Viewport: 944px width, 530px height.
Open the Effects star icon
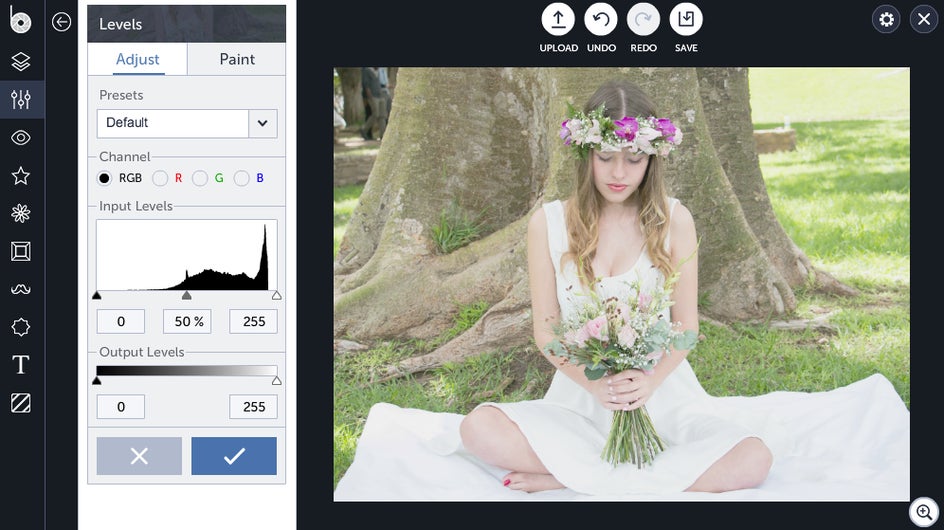click(x=20, y=176)
